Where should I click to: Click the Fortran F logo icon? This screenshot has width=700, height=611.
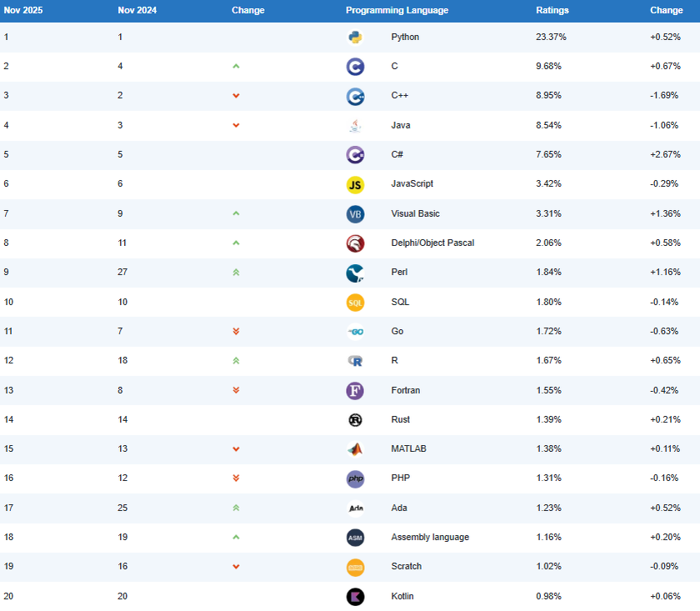pyautogui.click(x=355, y=390)
